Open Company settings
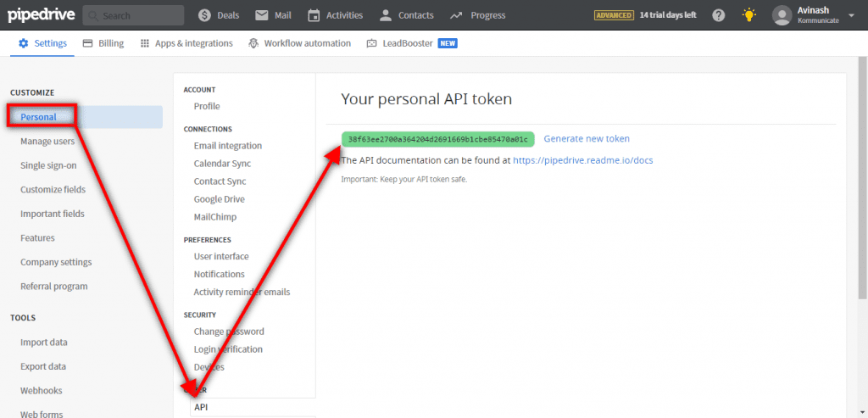Screen dimensions: 868x418 (57, 262)
